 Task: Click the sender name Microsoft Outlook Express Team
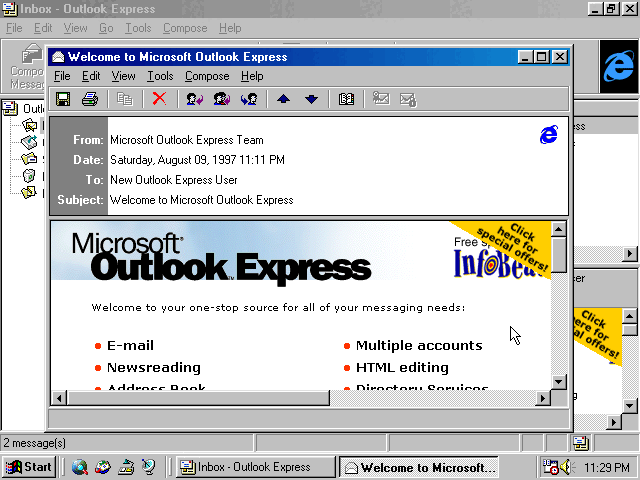coord(187,140)
